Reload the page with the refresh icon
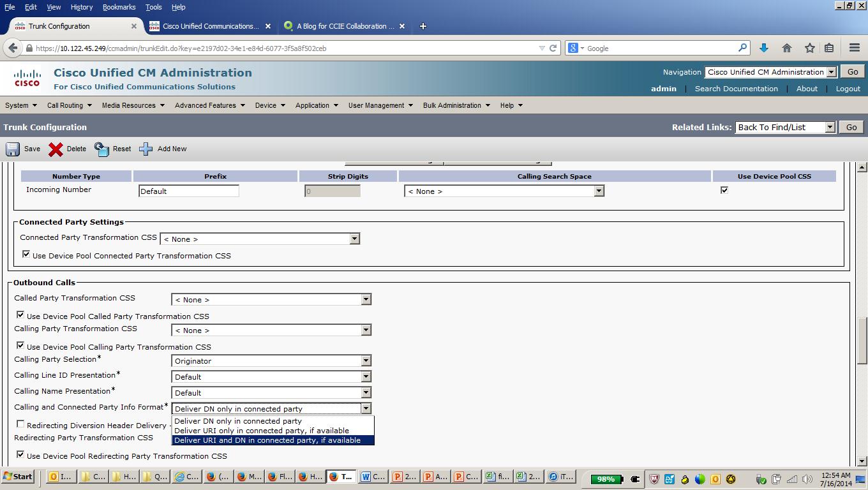The height and width of the screenshot is (490, 868). point(553,48)
